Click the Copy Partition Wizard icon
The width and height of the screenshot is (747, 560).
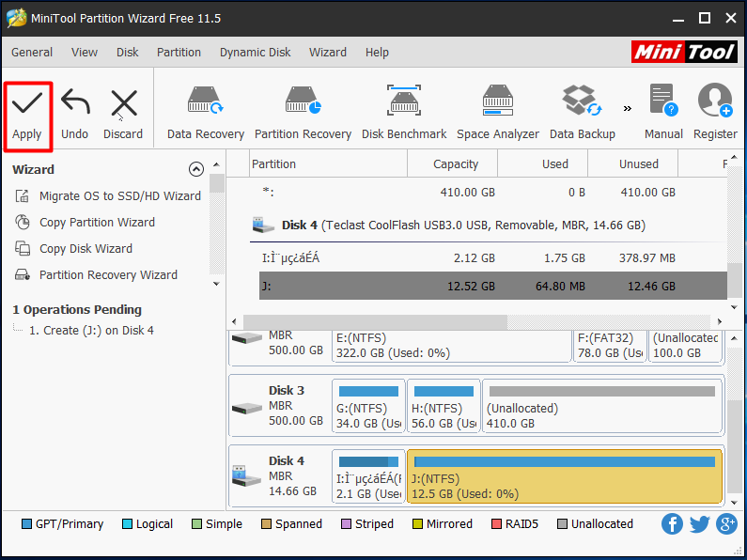click(23, 223)
